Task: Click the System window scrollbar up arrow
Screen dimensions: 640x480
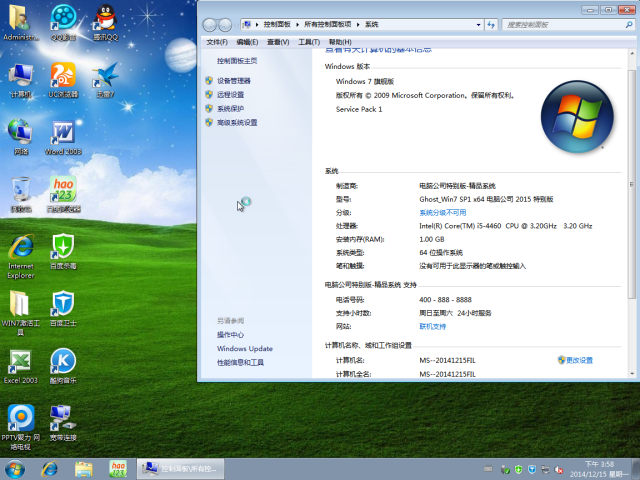Action: click(x=632, y=54)
